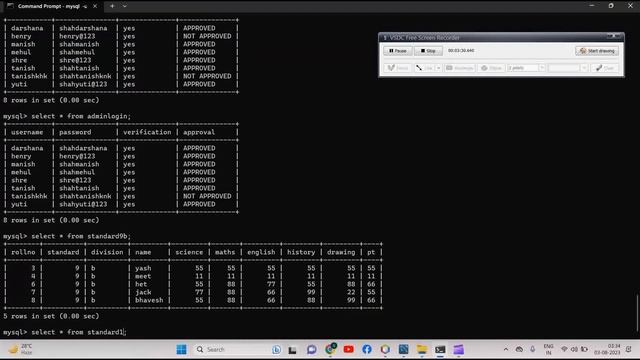Click 'bhavesh' in the standard9b table
This screenshot has width=640, height=360.
(149, 300)
